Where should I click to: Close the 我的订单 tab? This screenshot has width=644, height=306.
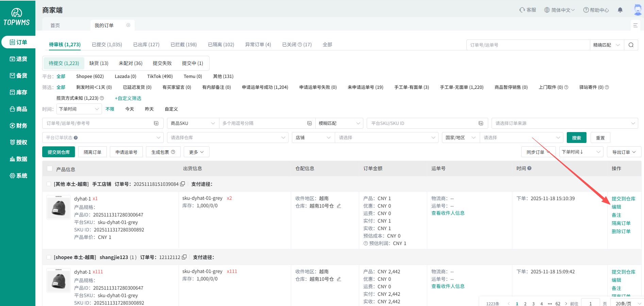pyautogui.click(x=128, y=25)
